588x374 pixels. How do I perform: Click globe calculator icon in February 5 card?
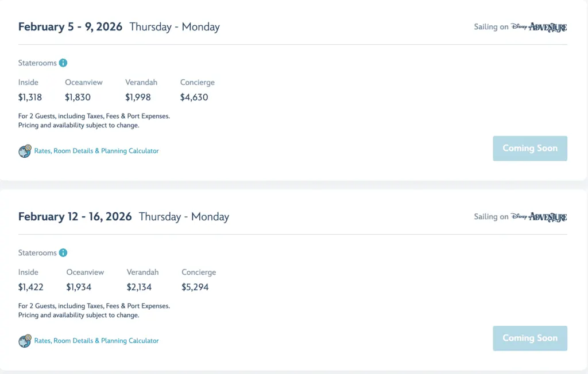point(25,151)
